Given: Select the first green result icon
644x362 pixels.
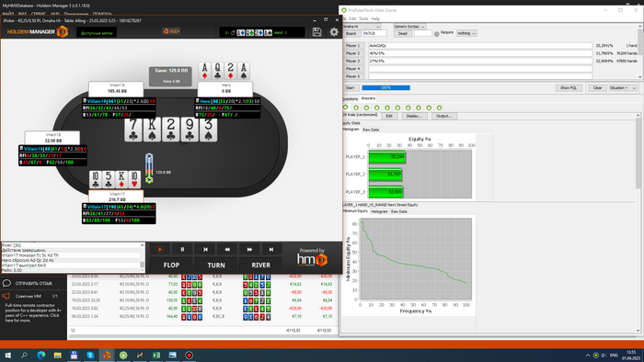Looking at the screenshot, I should click(x=345, y=107).
